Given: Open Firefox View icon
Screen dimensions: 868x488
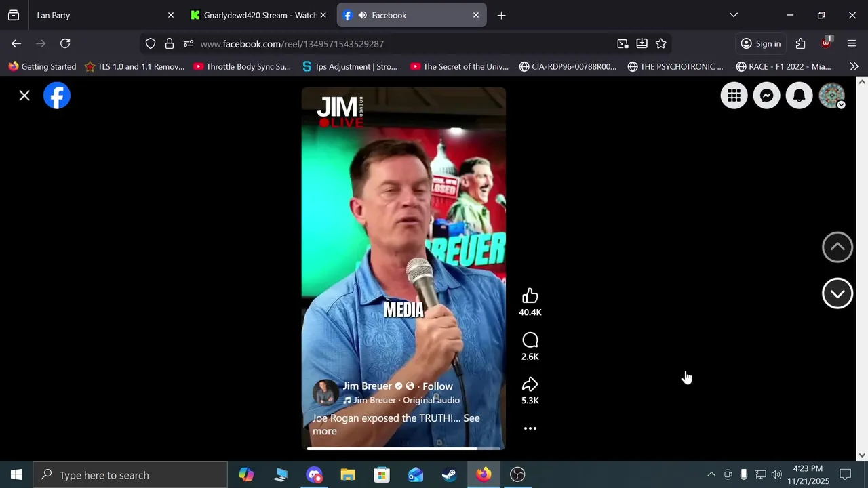Looking at the screenshot, I should coord(14,15).
